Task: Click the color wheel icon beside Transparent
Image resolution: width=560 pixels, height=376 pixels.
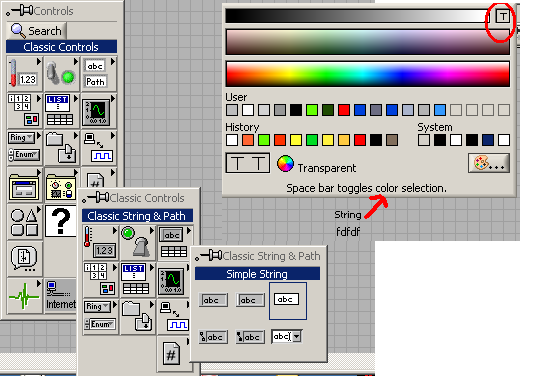Action: coord(285,164)
